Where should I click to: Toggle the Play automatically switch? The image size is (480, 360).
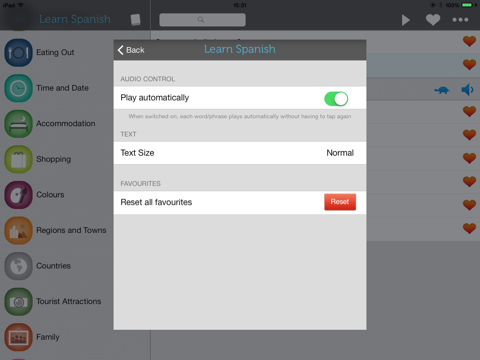click(336, 99)
